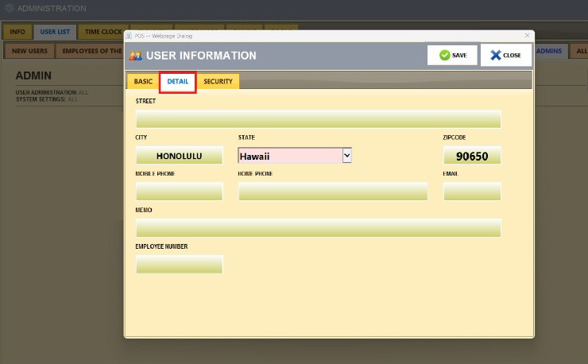Screen dimensions: 588x364
Task: Click the System Settings: ALL text
Action: pos(47,99)
